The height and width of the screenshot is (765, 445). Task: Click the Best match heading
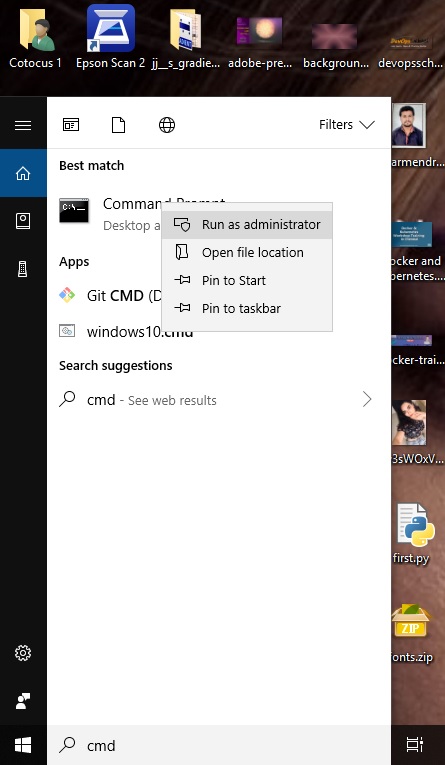(92, 166)
